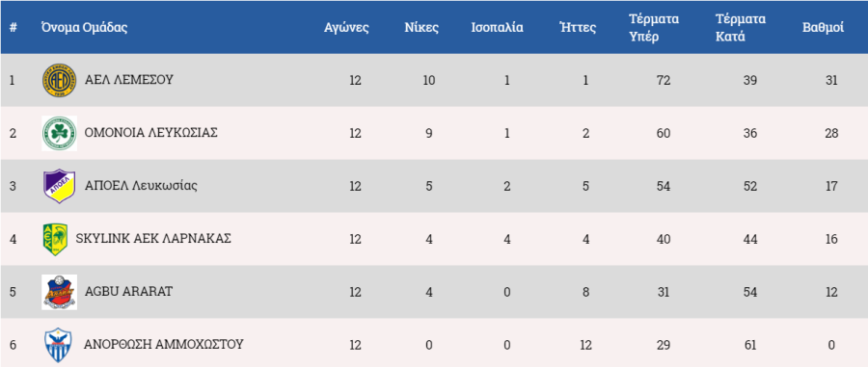Image resolution: width=868 pixels, height=367 pixels.
Task: Click the SKYLINK ΑΕΚ ΛΑΡΝΑΚΑΣ crest
Action: [x=55, y=239]
